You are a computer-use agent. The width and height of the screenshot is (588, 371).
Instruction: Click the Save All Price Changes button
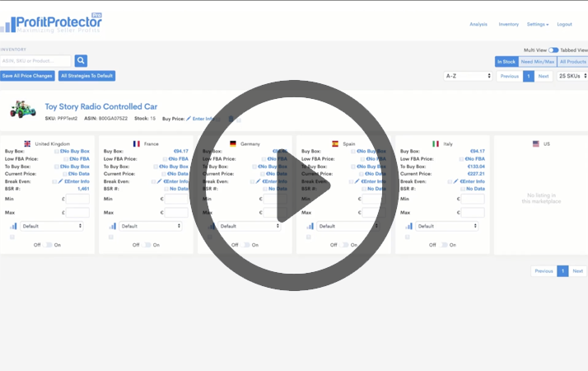pyautogui.click(x=28, y=76)
